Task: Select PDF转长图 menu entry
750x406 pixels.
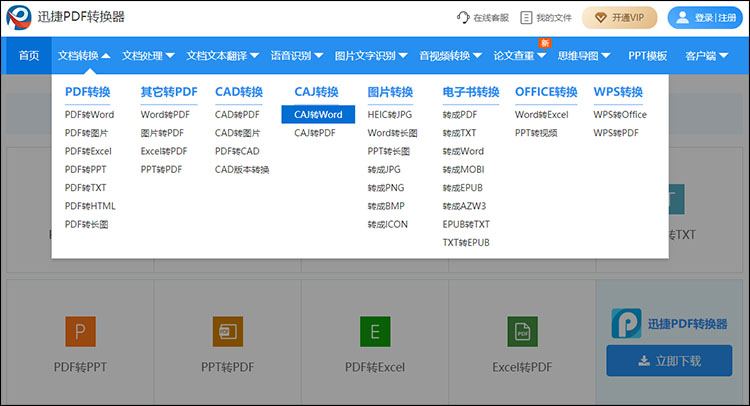Action: click(x=86, y=224)
